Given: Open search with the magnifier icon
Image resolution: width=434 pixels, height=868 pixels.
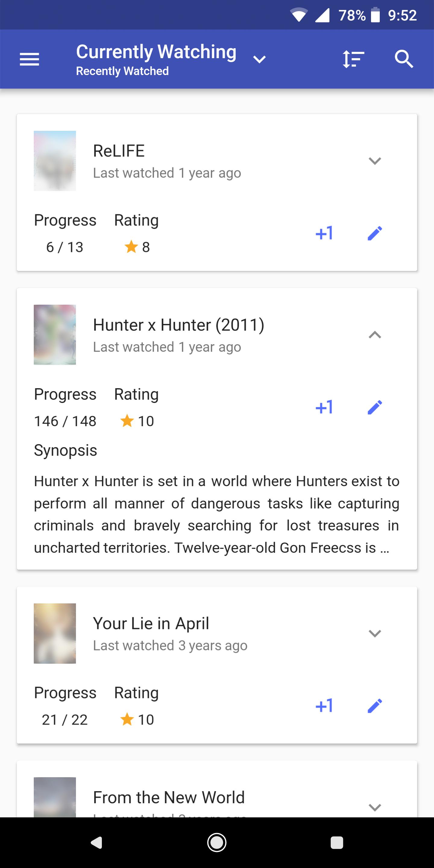Looking at the screenshot, I should (x=404, y=59).
